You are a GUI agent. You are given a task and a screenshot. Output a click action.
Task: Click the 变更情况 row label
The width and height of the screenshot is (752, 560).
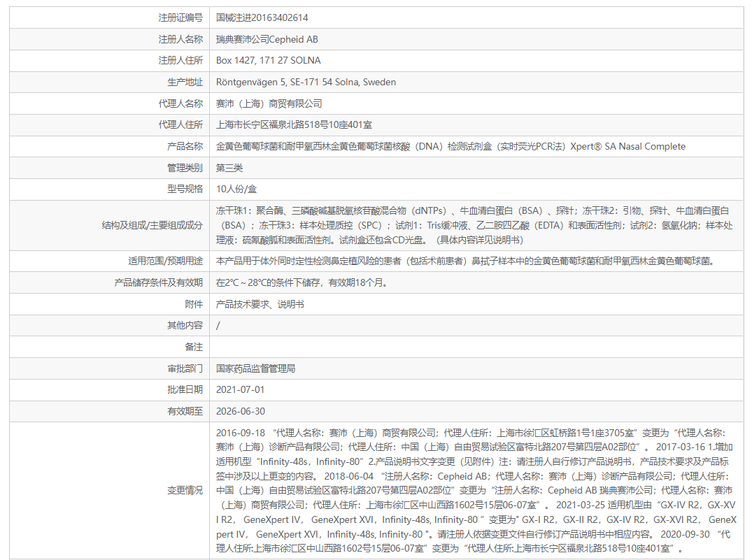tap(185, 490)
